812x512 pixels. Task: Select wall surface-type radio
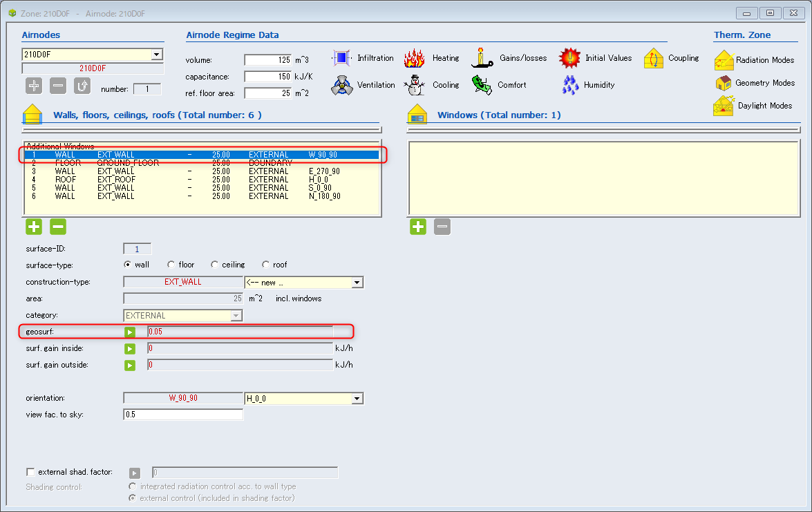[127, 265]
